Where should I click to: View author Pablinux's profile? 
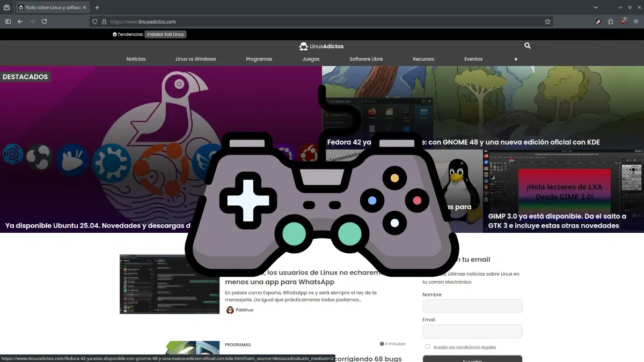(x=244, y=310)
